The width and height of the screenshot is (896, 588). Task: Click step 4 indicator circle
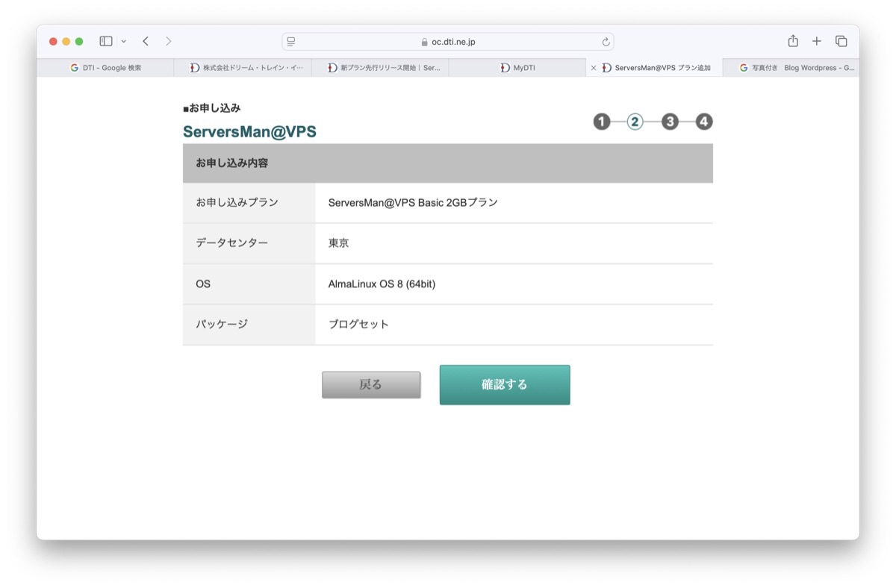click(x=704, y=122)
